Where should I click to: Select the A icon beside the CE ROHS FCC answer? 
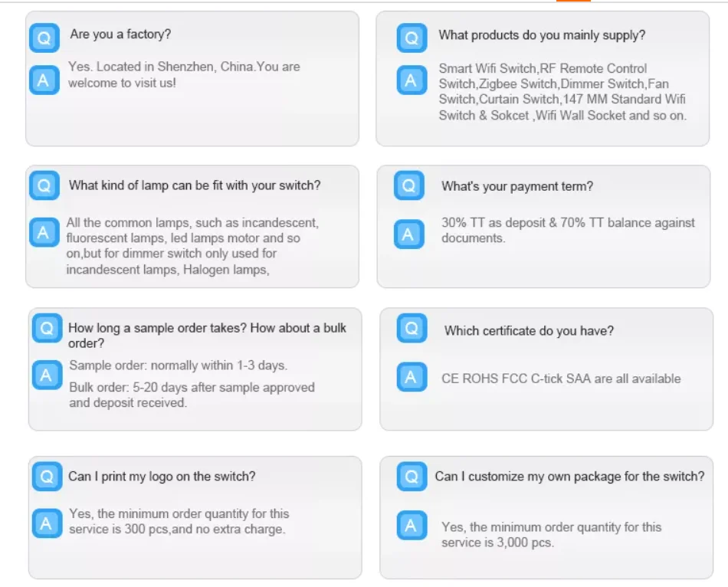412,376
